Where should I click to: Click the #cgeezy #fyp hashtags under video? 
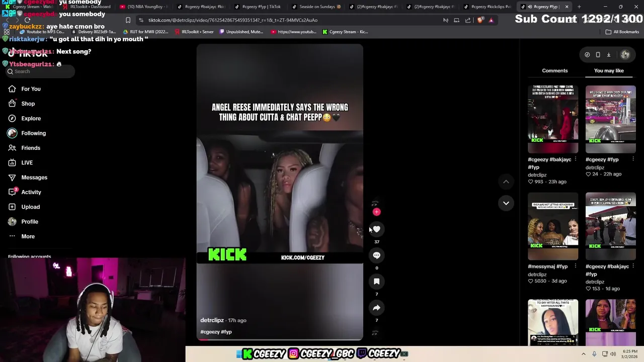216,332
